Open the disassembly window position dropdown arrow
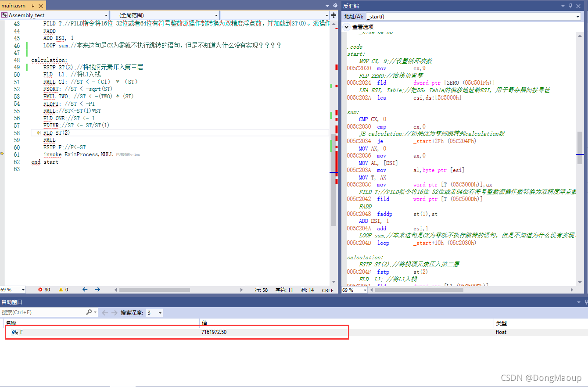 [x=564, y=6]
